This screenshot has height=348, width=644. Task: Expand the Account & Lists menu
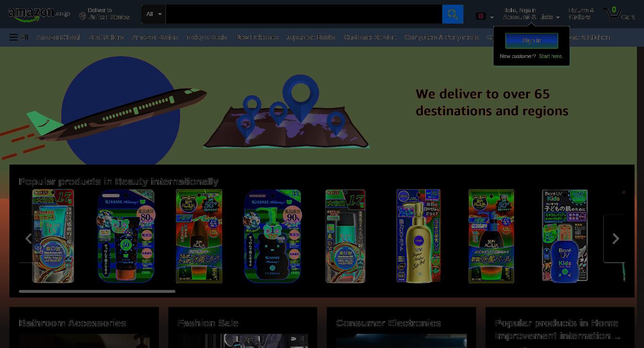click(x=531, y=14)
